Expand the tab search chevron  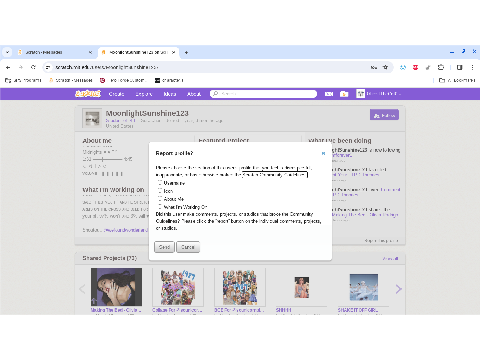point(7,52)
